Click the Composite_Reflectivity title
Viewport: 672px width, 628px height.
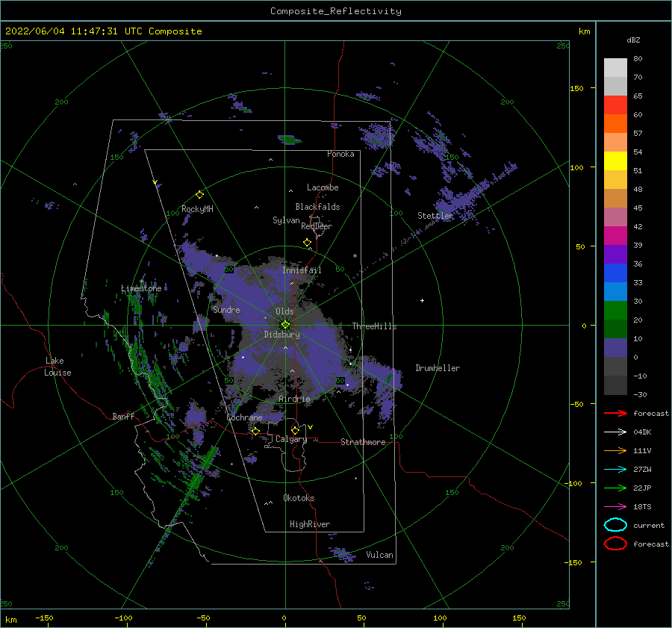click(x=336, y=11)
